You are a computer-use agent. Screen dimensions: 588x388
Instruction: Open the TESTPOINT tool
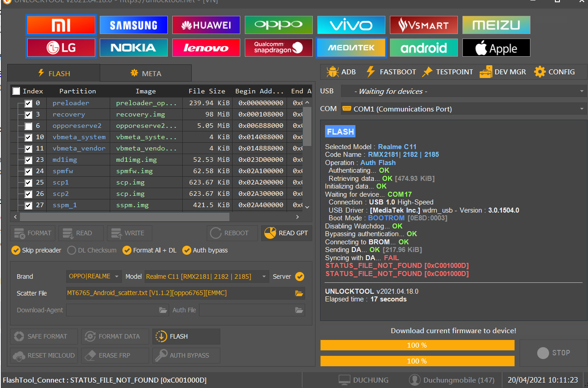[x=447, y=72]
